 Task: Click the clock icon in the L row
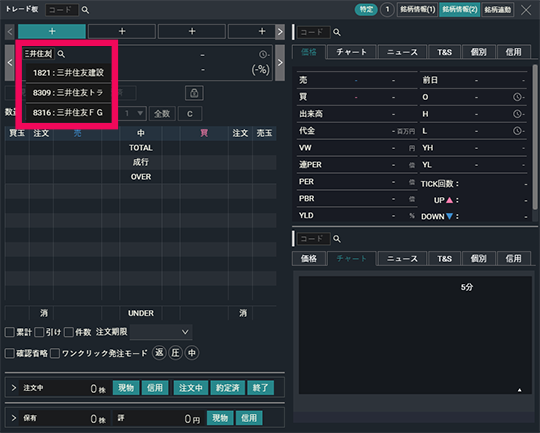(x=517, y=131)
